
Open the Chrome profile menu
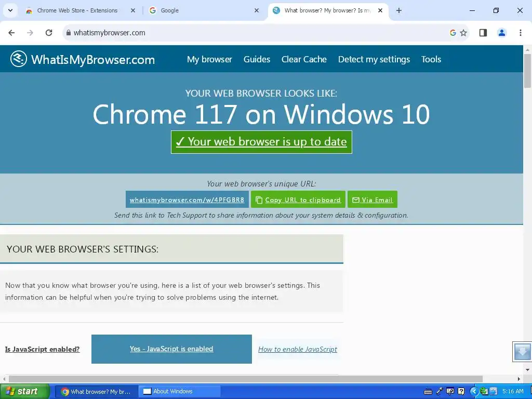(502, 33)
